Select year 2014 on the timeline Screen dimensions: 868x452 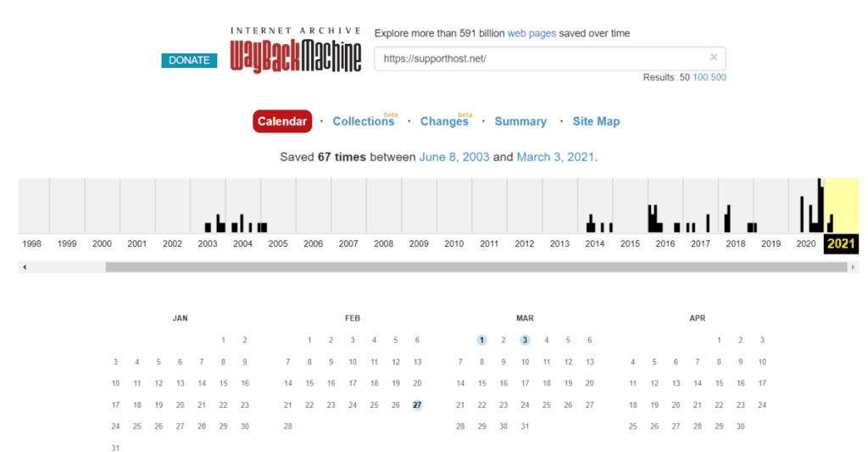coord(594,243)
